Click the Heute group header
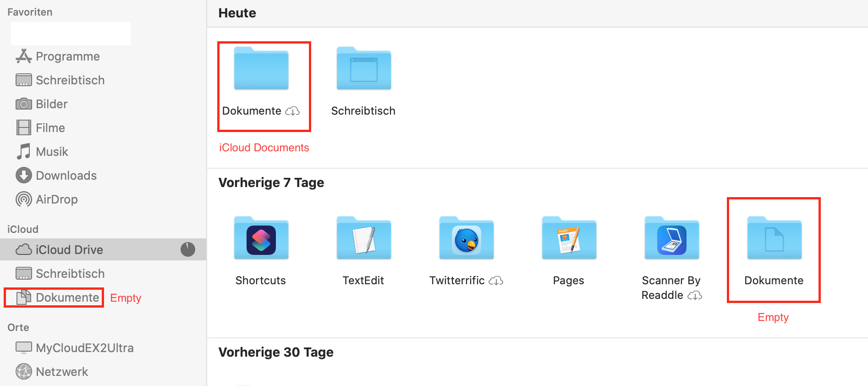The height and width of the screenshot is (386, 868). click(x=237, y=13)
